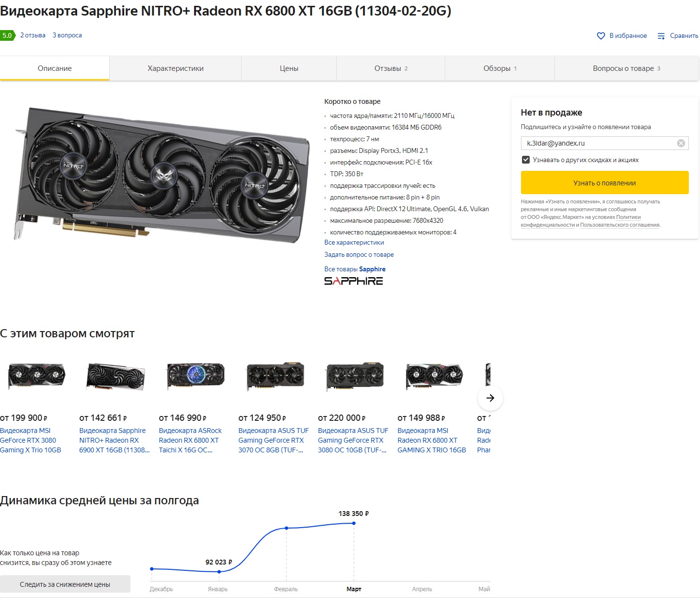The height and width of the screenshot is (598, 700).
Task: Click the compare list icon
Action: 661,36
